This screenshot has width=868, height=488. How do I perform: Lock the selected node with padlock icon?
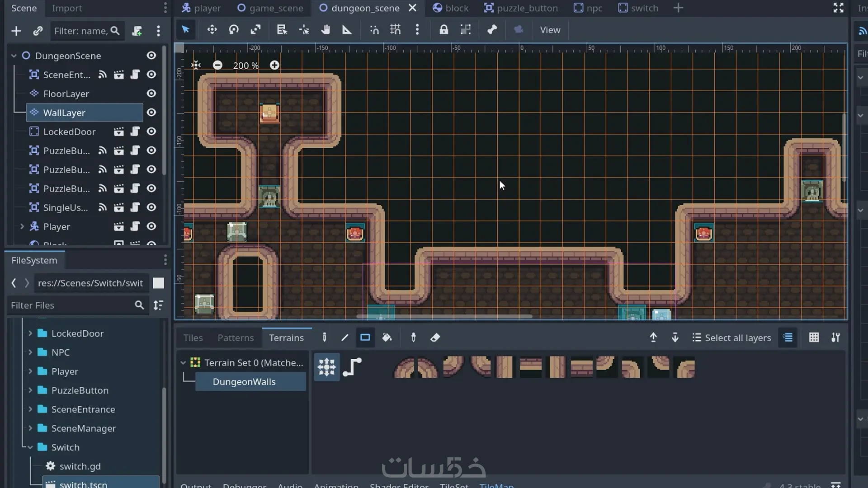(443, 30)
